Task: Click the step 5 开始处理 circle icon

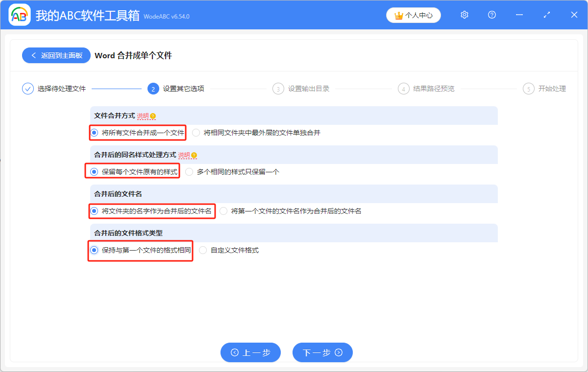Action: (x=528, y=89)
